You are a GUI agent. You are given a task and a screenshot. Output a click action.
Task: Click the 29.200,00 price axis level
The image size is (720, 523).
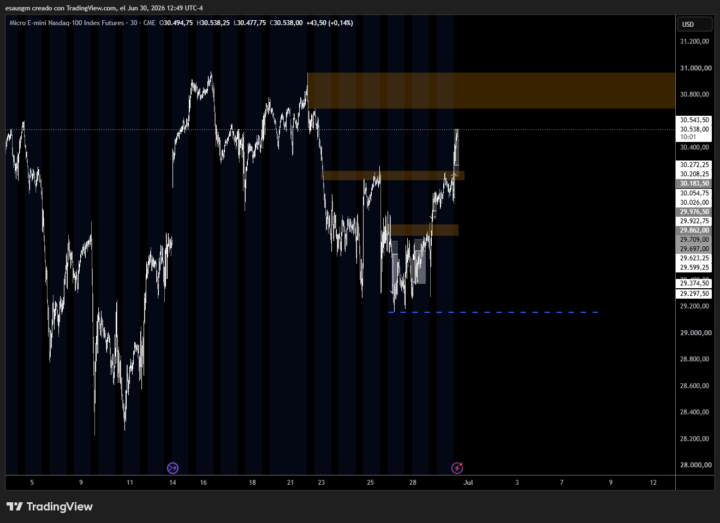(x=694, y=306)
